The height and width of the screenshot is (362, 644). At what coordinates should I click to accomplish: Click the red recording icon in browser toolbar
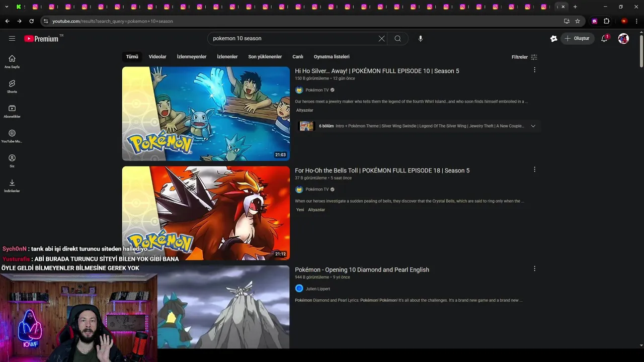coord(624,21)
